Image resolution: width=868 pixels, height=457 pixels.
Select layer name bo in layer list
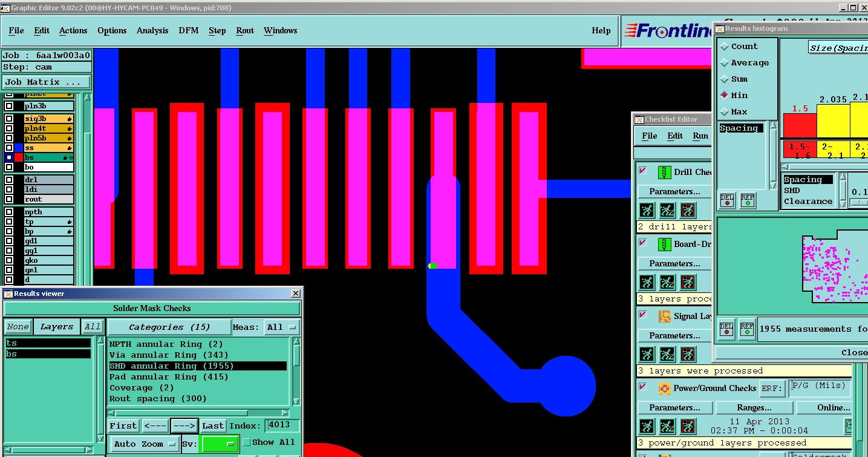(x=48, y=167)
